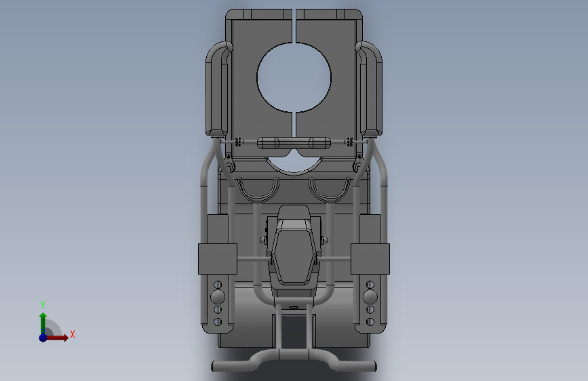Viewport: 588px width, 381px height.
Task: Select the curved tube bar at model bottom
Action: point(294,361)
